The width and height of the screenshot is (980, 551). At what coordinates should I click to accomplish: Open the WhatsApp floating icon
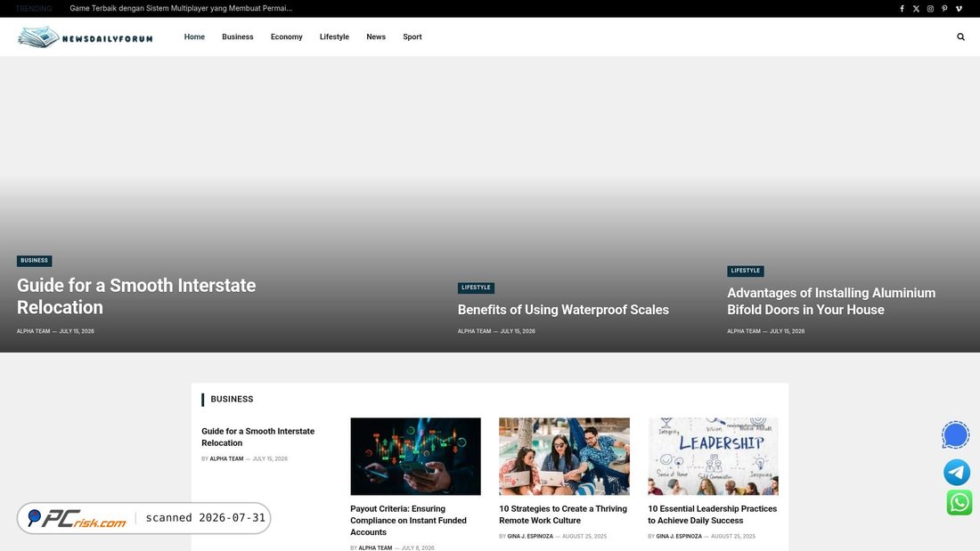click(x=959, y=502)
